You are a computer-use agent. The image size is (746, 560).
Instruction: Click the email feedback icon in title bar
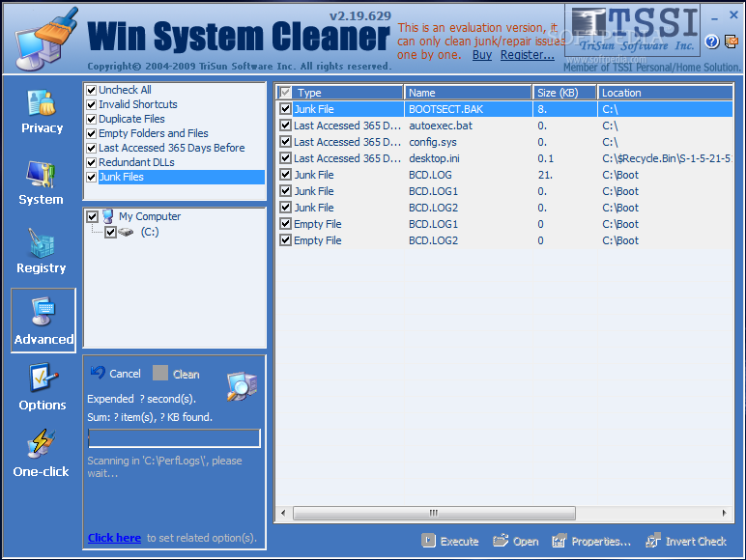[x=732, y=42]
